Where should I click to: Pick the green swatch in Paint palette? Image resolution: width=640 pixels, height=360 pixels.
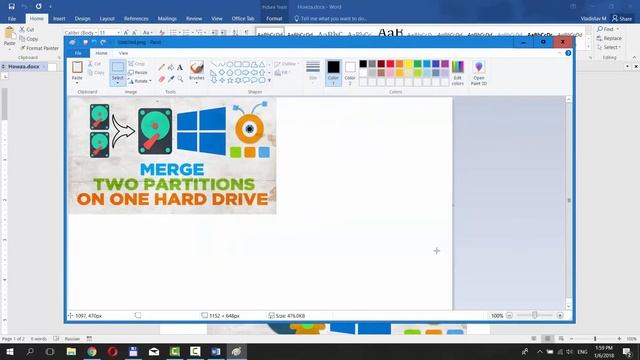click(x=418, y=64)
